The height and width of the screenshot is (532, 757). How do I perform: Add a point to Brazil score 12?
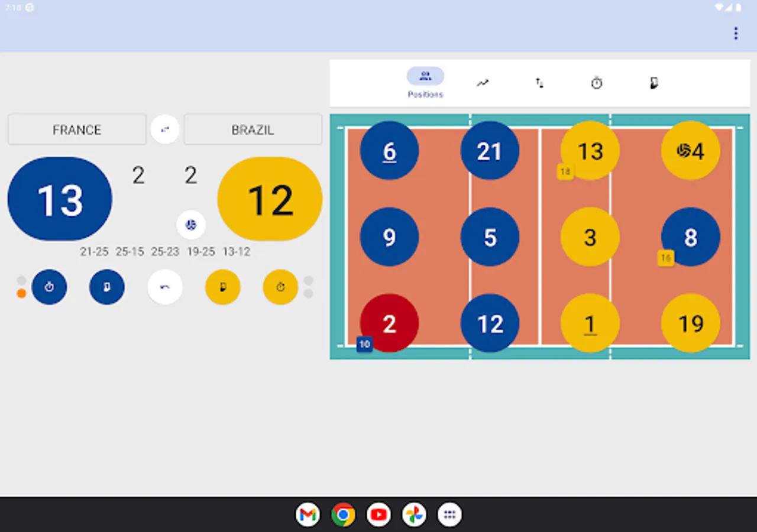[x=270, y=199]
